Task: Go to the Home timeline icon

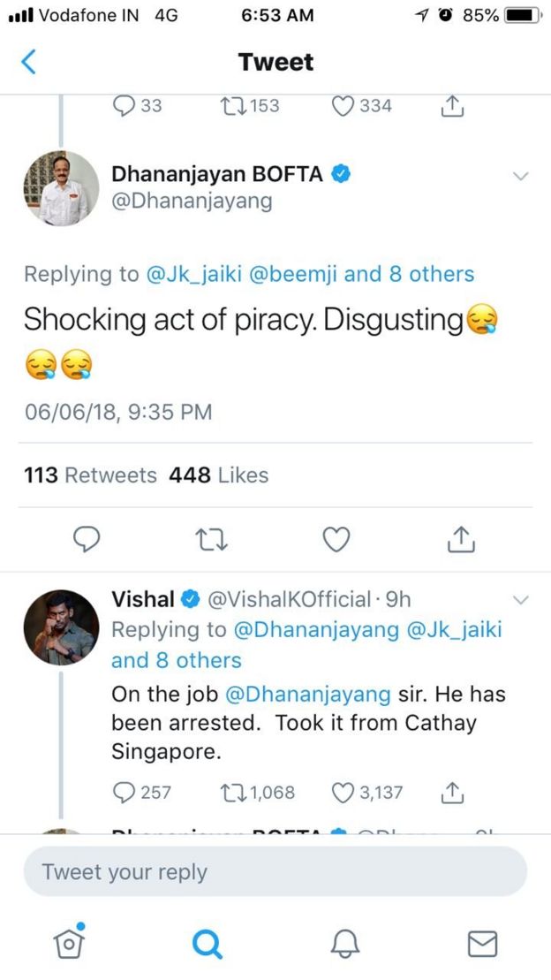Action: coord(69,944)
